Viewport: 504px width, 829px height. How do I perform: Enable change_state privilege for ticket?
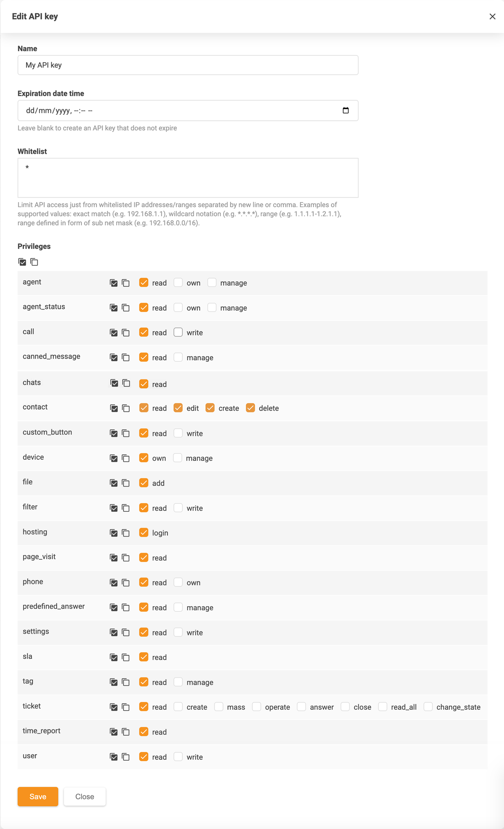(428, 707)
